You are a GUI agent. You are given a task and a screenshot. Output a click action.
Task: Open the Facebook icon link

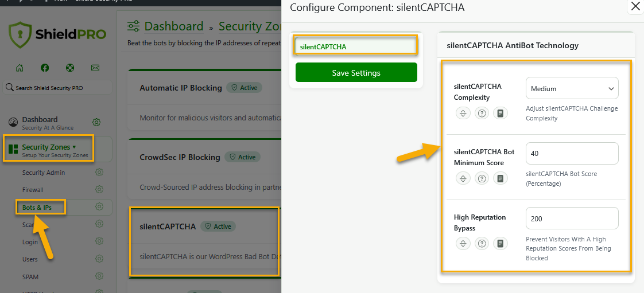(x=45, y=68)
